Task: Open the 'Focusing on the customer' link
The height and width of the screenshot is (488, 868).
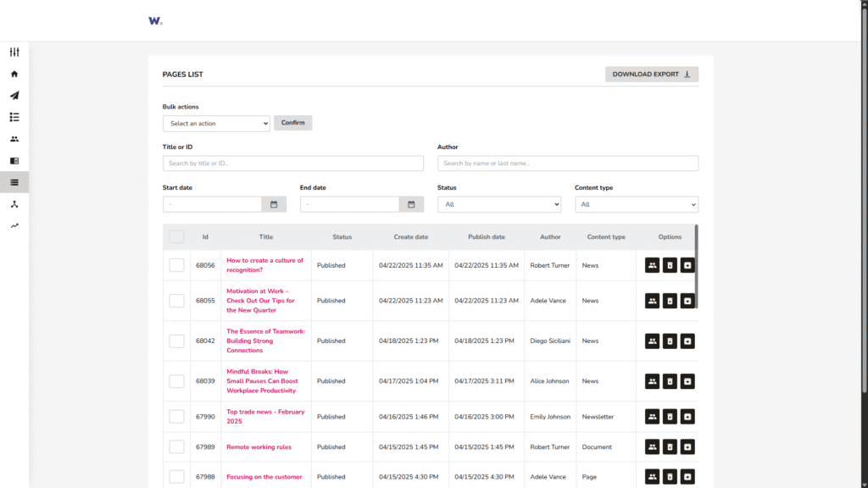Action: click(264, 477)
